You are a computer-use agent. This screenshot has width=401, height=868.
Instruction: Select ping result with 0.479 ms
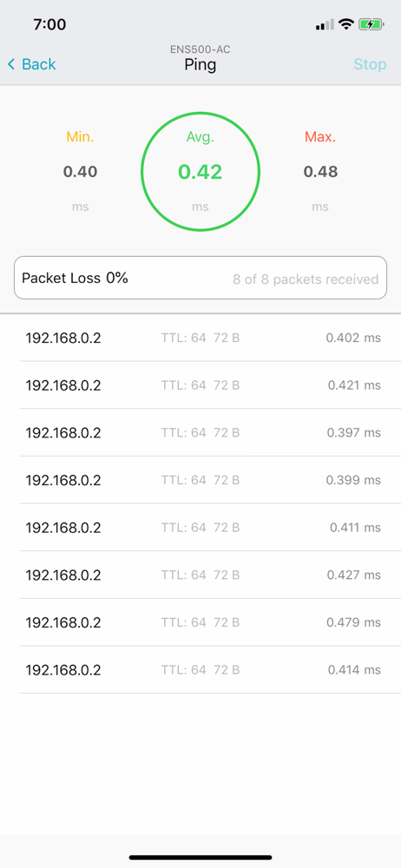click(x=200, y=622)
